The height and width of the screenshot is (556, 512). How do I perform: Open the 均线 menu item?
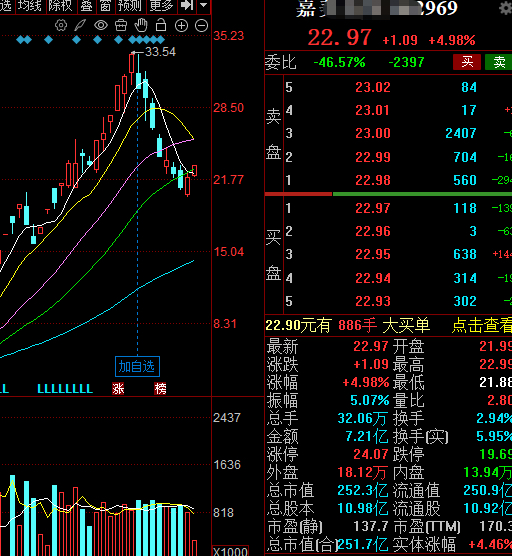coord(29,6)
